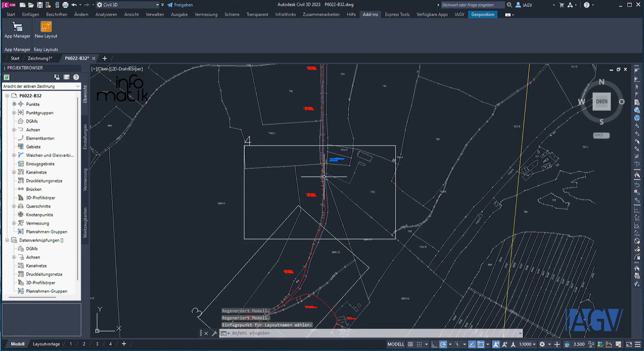The width and height of the screenshot is (644, 351).
Task: Select Layoutvorlage layout tab
Action: point(46,344)
